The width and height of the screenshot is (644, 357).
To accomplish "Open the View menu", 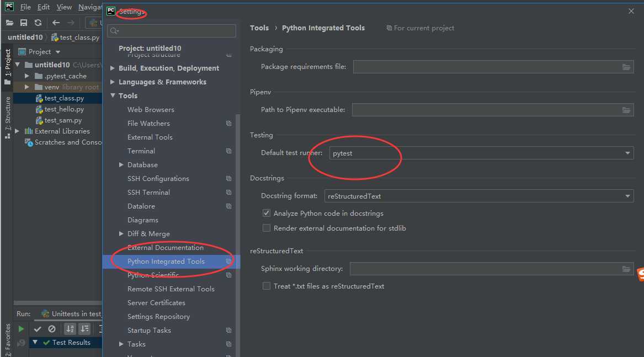I will (x=64, y=7).
